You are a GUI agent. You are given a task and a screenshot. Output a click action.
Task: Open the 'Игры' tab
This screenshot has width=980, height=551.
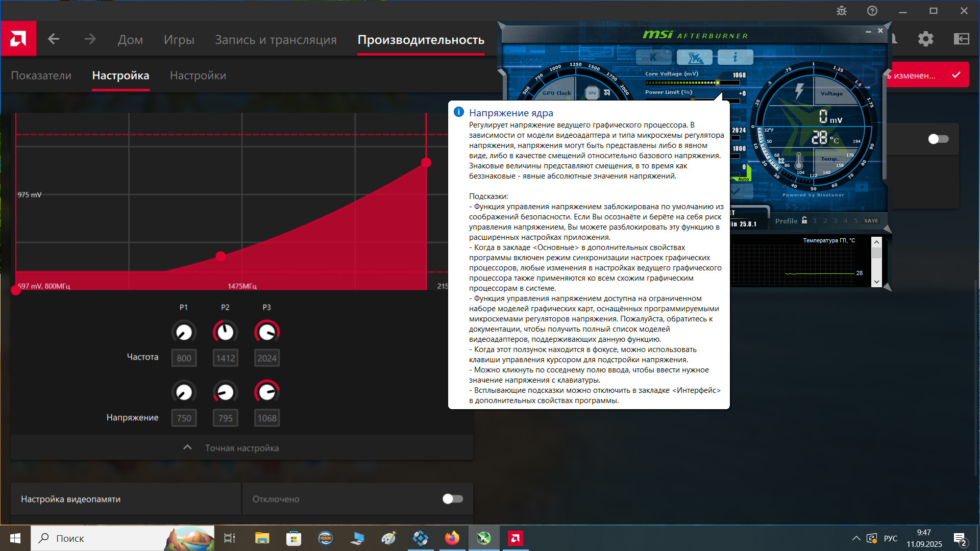click(179, 40)
